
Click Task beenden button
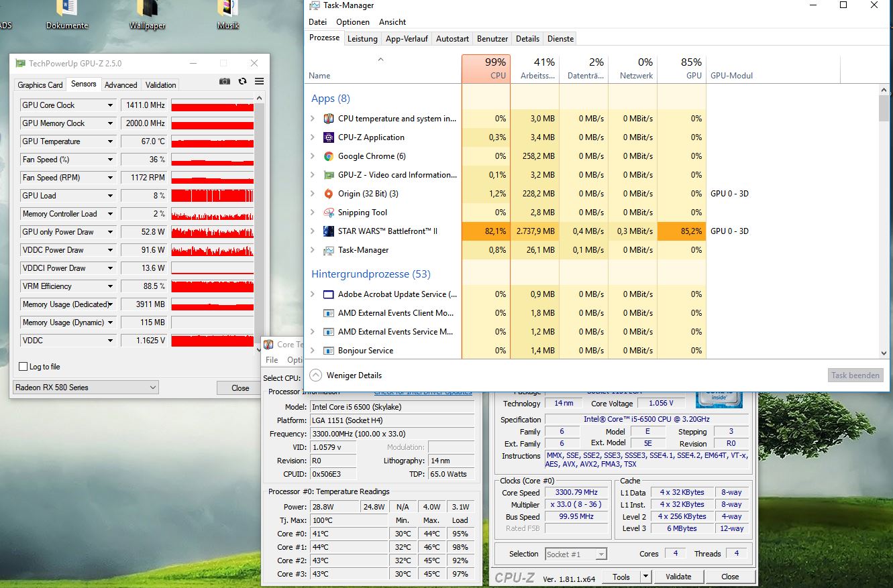855,375
